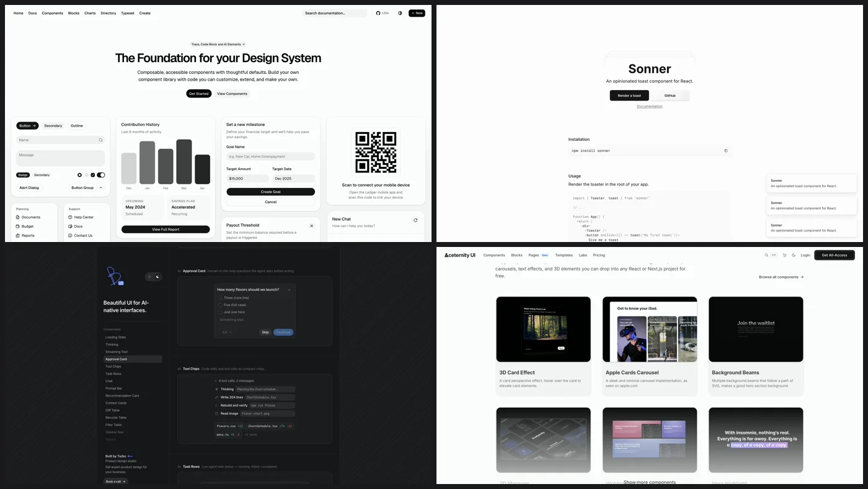Turn off the switch in the demo card
Screen dimensions: 868x489
click(x=101, y=175)
